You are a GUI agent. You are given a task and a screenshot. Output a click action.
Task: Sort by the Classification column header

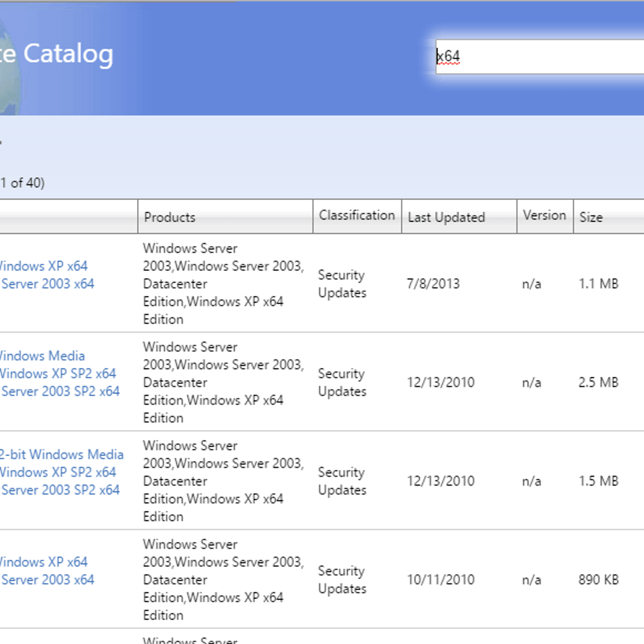point(357,216)
